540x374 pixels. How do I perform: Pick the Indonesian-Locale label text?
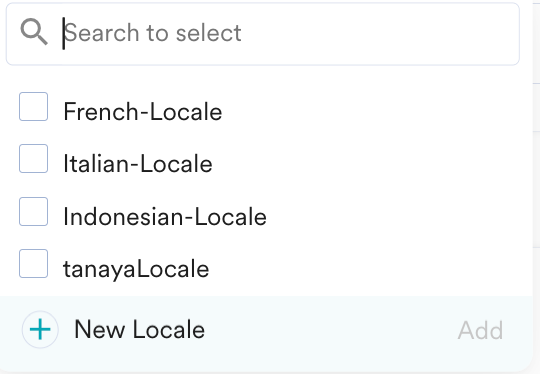tap(165, 217)
